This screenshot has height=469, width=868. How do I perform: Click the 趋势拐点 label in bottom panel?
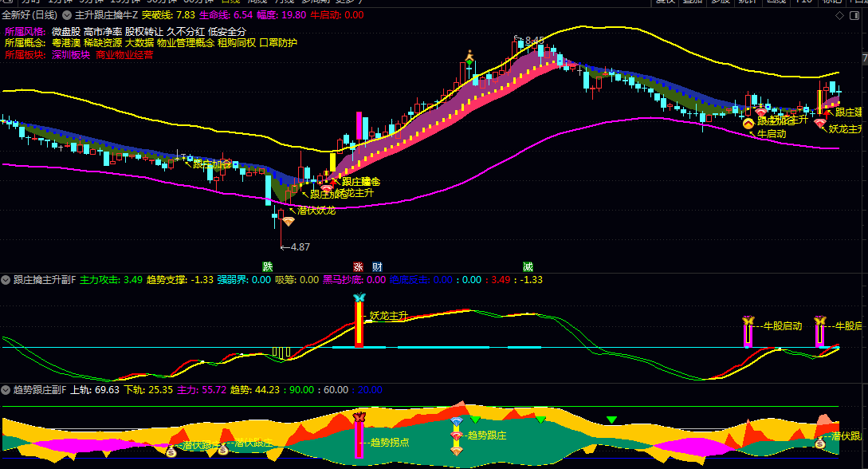[390, 443]
